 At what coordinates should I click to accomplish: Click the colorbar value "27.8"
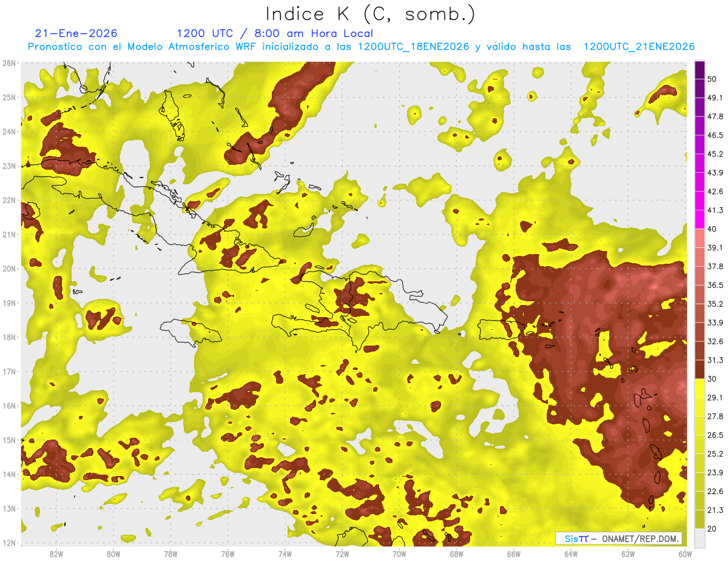point(715,416)
